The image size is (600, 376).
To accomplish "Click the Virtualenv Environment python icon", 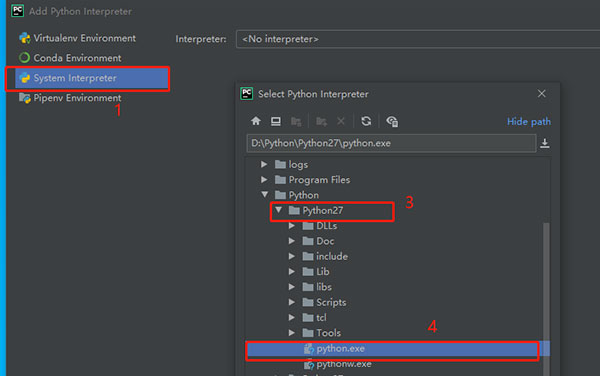I will click(25, 38).
